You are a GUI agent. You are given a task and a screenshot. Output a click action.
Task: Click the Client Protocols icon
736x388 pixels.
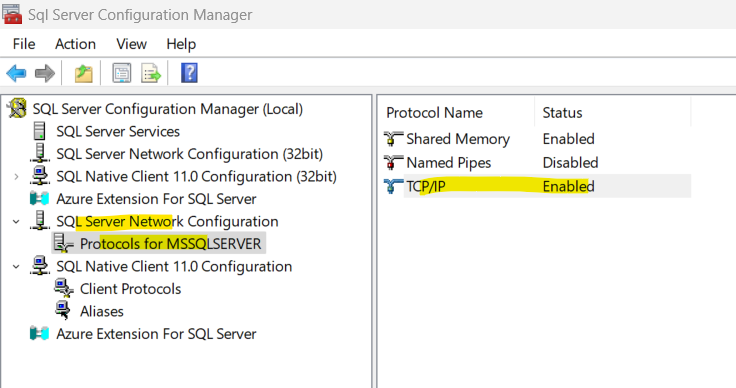point(63,289)
